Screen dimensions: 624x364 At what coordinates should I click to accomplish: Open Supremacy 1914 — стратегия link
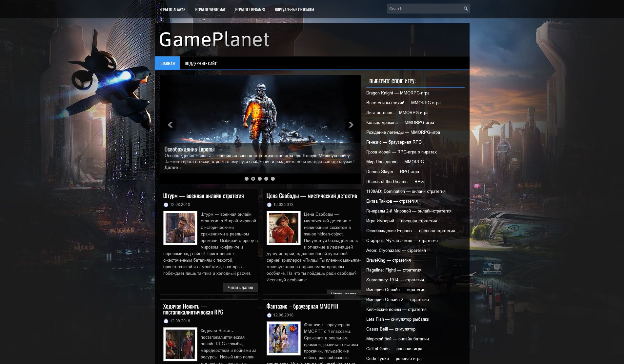(x=395, y=280)
